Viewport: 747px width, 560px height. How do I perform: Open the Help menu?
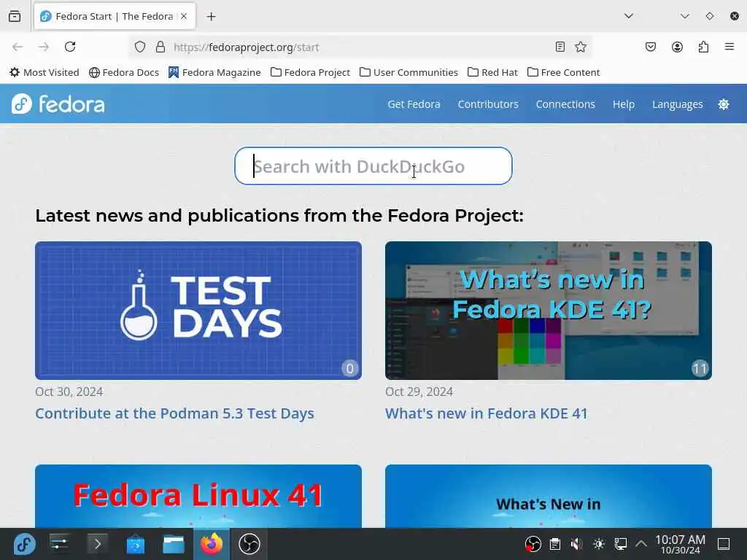point(623,104)
